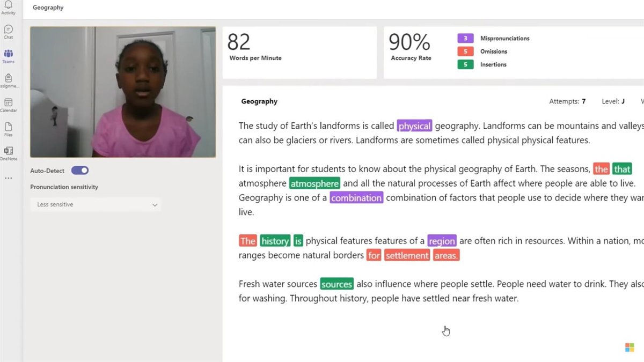Expand the Pronunciation sensitivity dropdown
Viewport: 644px width, 362px height.
coord(95,204)
